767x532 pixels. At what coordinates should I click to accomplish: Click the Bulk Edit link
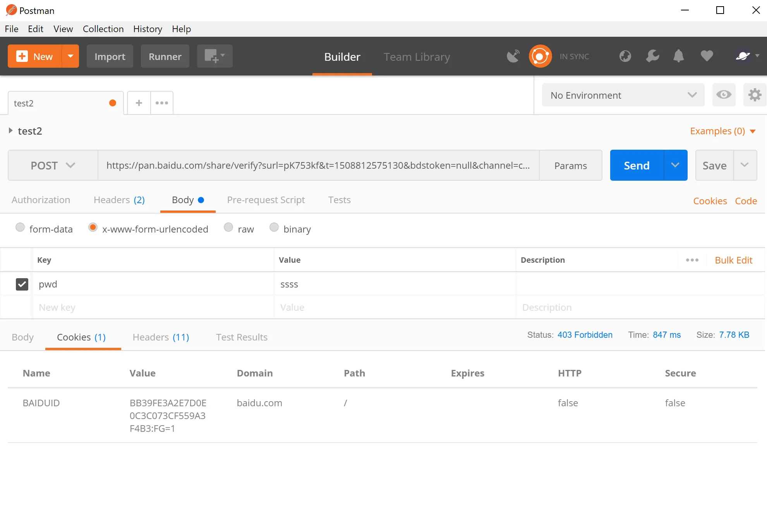(x=733, y=260)
